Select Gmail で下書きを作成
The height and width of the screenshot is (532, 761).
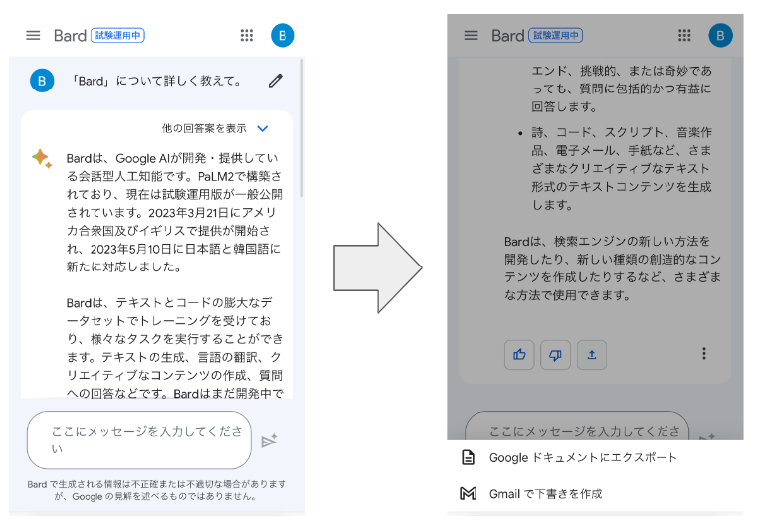pyautogui.click(x=595, y=494)
